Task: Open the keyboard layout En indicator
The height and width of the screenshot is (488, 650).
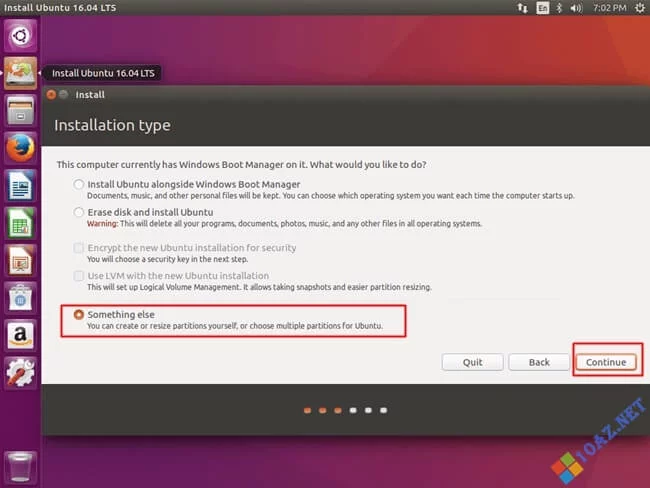Action: pos(542,8)
